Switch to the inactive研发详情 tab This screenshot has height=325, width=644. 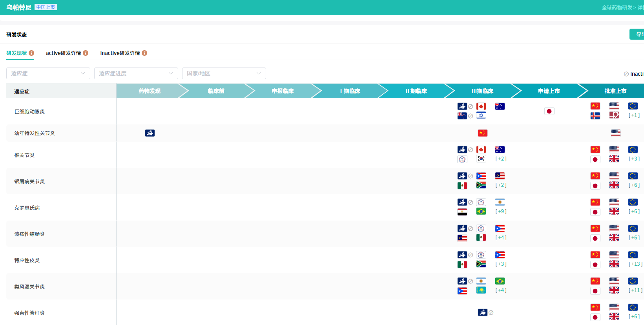click(120, 53)
